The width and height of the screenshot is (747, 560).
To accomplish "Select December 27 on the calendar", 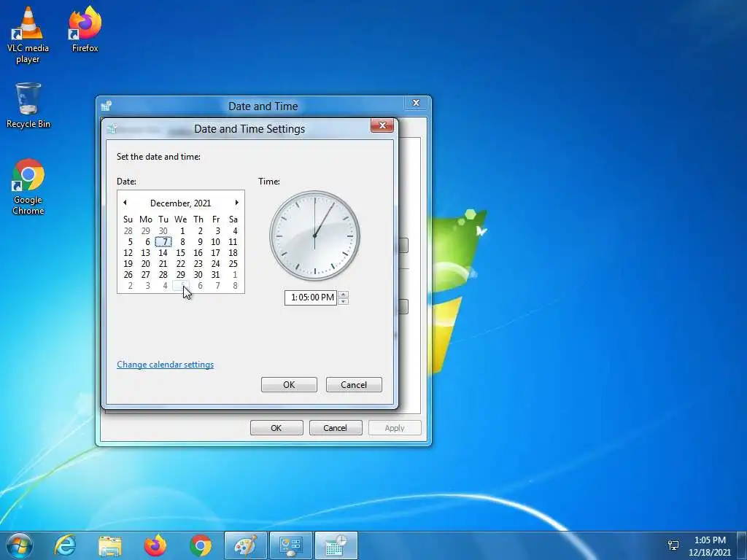I will (146, 275).
